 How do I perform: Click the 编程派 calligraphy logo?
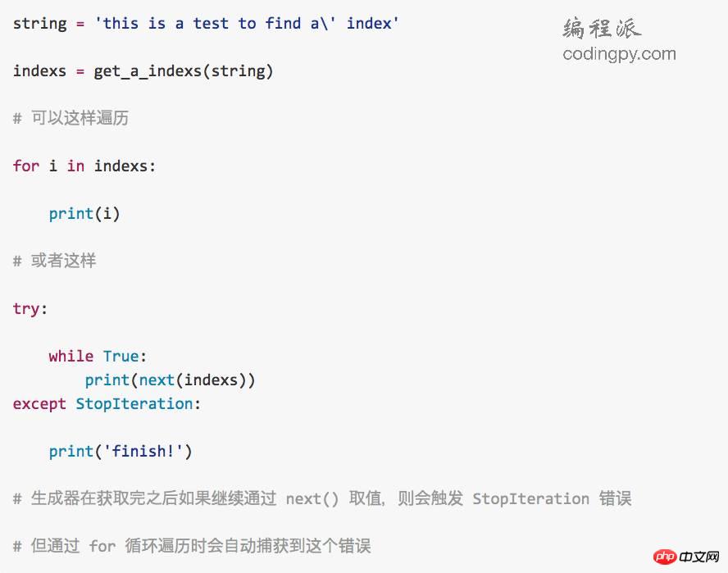(x=603, y=28)
